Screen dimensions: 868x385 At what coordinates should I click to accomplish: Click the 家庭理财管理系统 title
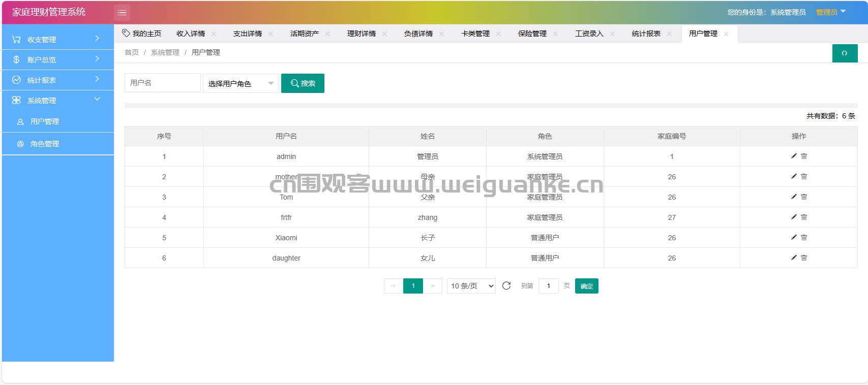(49, 12)
